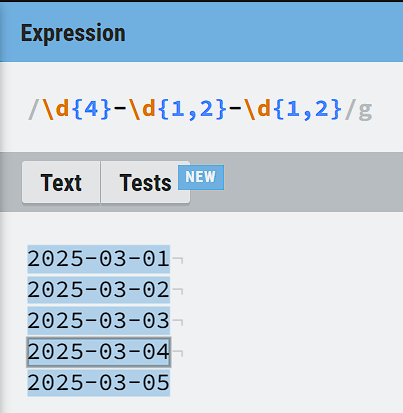Click the NEW badge beside Tests

tap(201, 177)
